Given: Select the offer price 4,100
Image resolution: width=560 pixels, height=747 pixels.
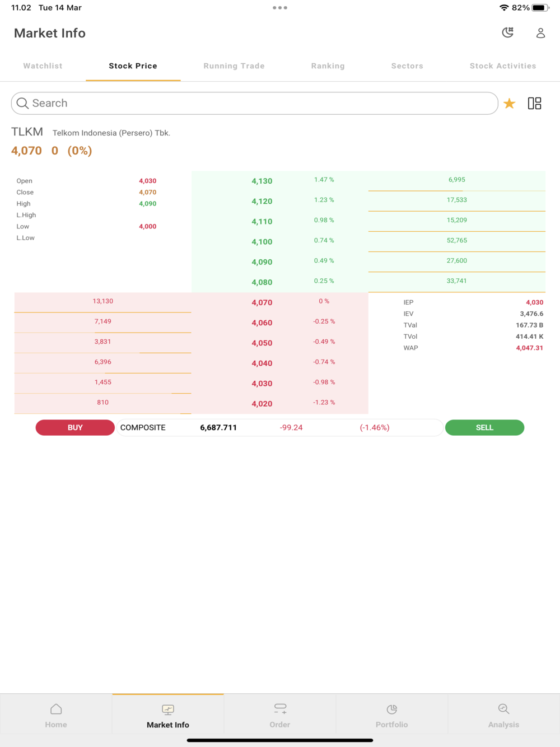Looking at the screenshot, I should point(262,242).
